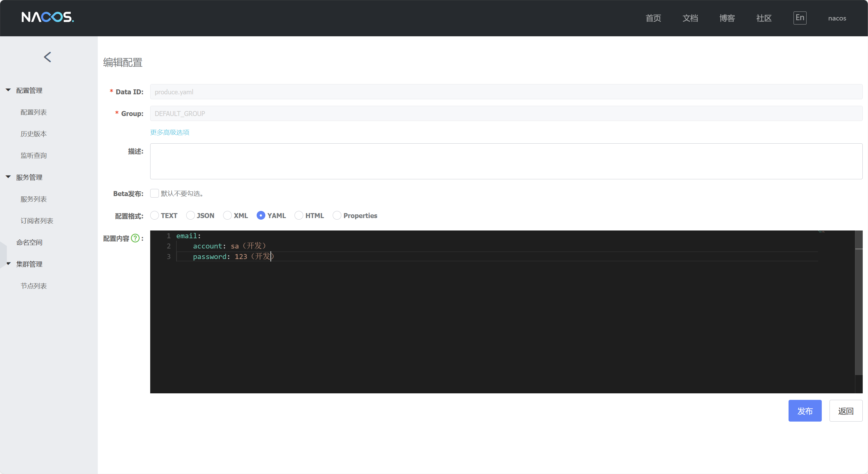
Task: Click the 发布 publish button
Action: click(805, 411)
